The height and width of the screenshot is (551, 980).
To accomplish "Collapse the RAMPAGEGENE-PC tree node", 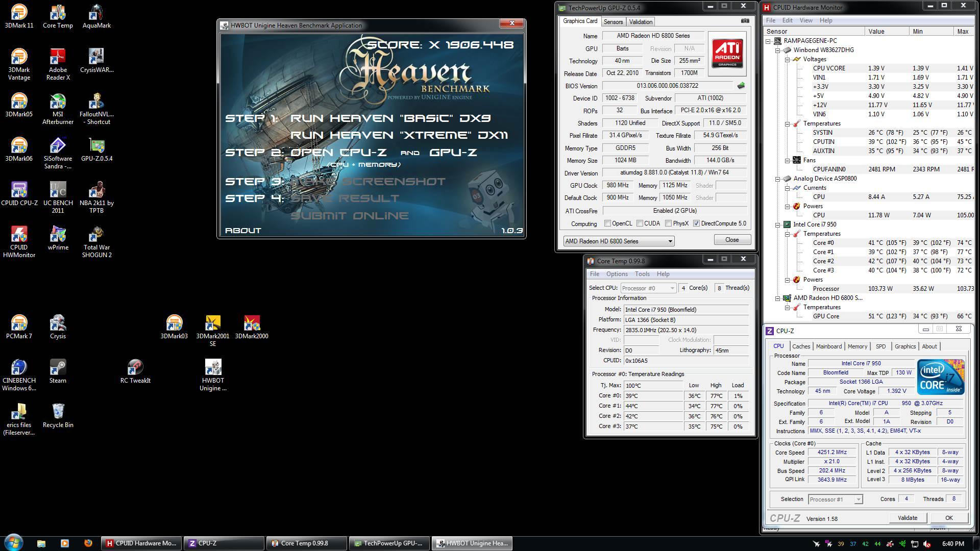I will pyautogui.click(x=768, y=41).
